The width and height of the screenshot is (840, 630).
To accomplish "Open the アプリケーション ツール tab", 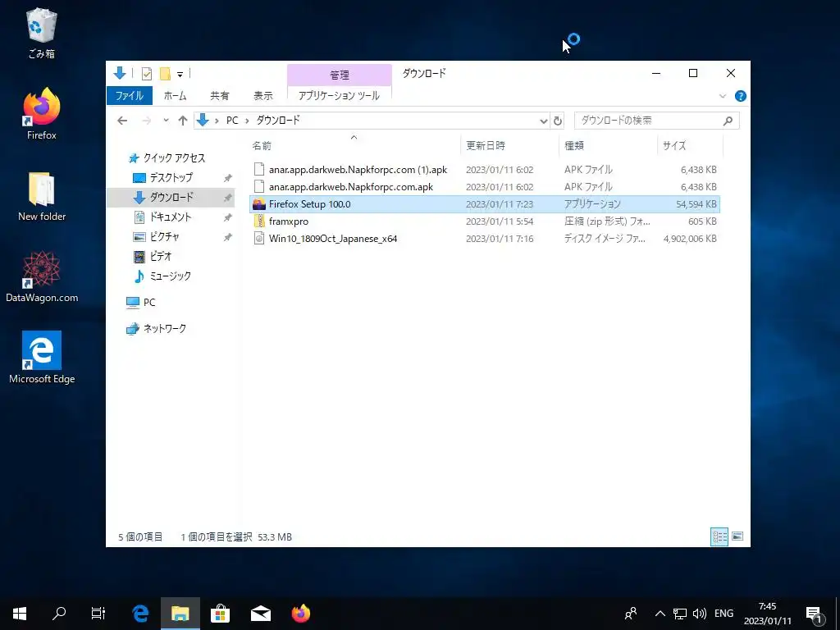I will 339,95.
